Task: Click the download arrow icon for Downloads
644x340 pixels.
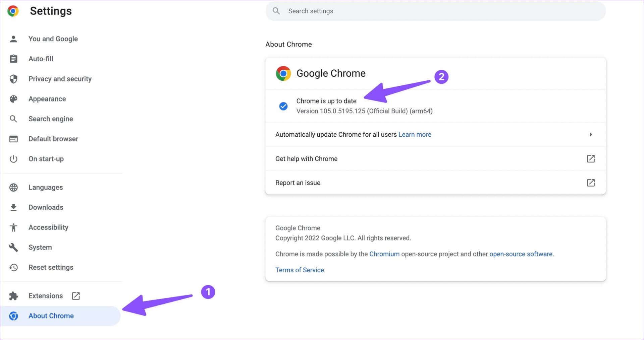Action: (13, 207)
